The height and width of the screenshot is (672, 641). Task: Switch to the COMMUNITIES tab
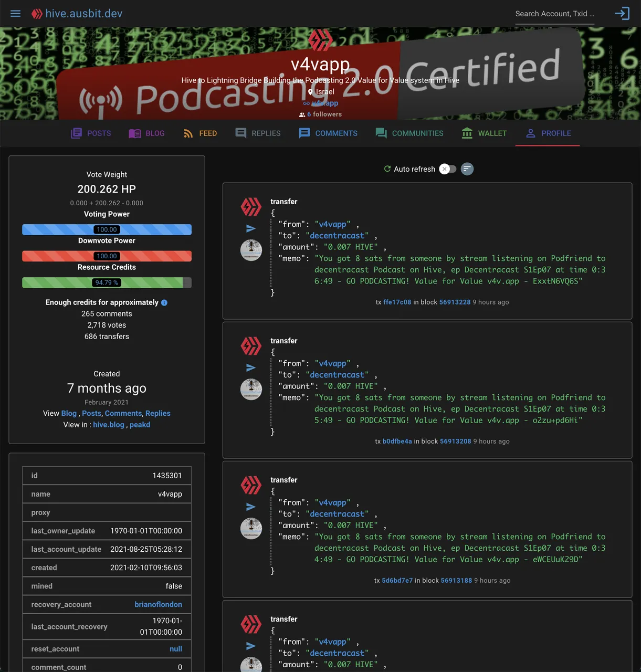pyautogui.click(x=409, y=133)
